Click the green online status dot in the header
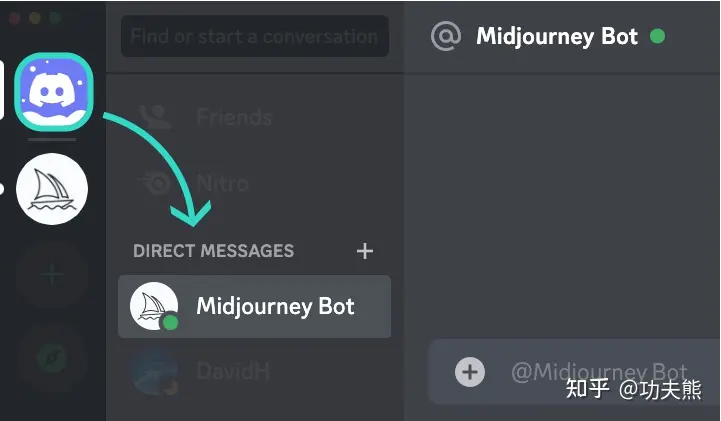Screen dimensions: 721x421 click(x=658, y=36)
